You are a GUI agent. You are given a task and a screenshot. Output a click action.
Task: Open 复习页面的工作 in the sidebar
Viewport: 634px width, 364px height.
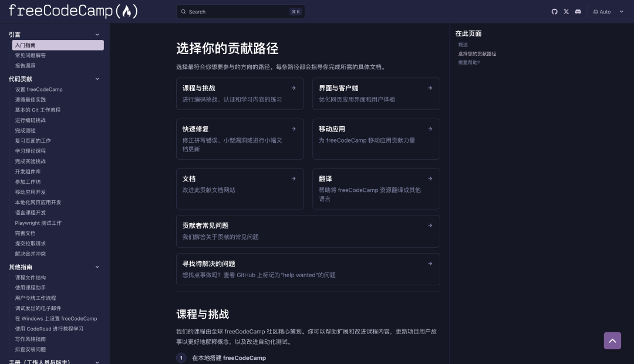point(33,141)
